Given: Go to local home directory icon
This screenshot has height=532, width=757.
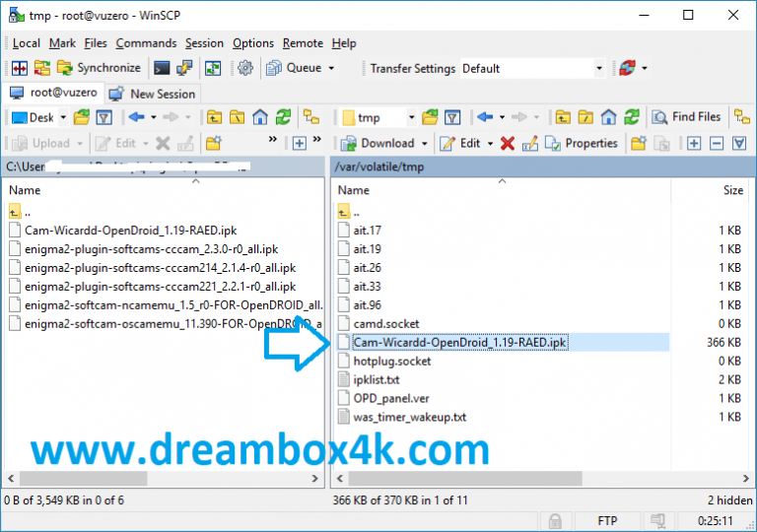Looking at the screenshot, I should 260,117.
